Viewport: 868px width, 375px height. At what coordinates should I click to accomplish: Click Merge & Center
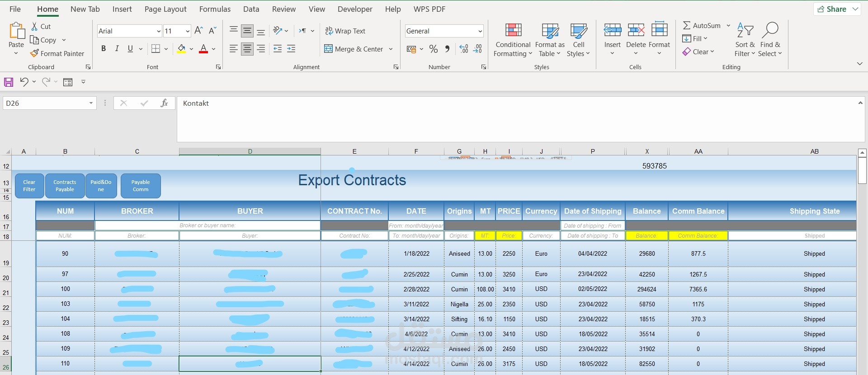(x=354, y=49)
